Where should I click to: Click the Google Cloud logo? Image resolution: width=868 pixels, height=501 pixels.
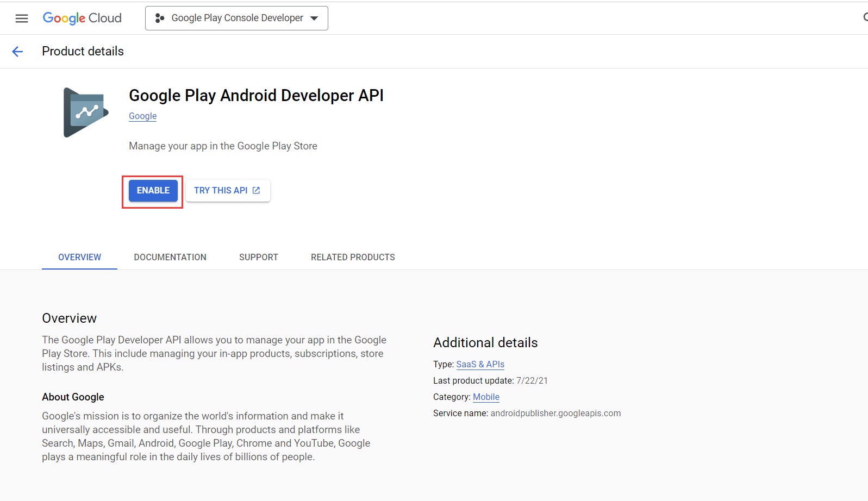click(82, 18)
